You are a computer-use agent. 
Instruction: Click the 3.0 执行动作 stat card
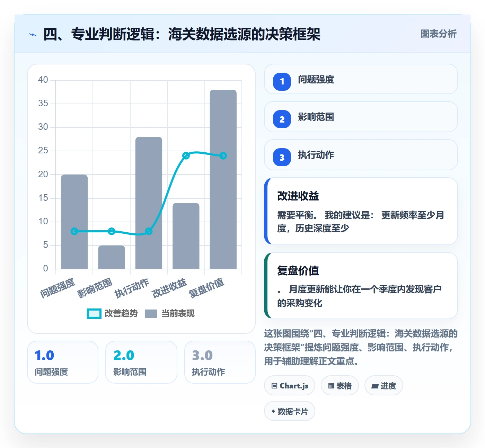(x=220, y=362)
